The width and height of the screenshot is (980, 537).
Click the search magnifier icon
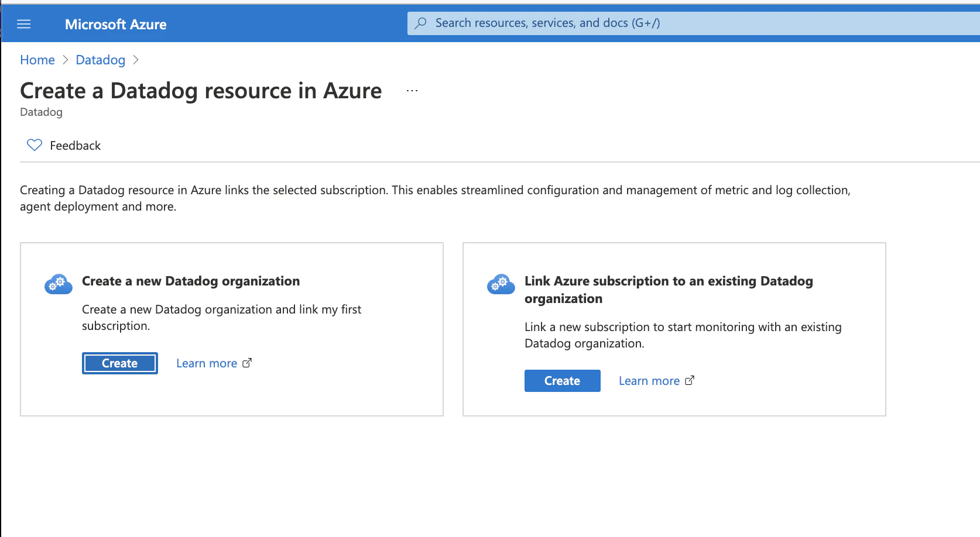420,23
